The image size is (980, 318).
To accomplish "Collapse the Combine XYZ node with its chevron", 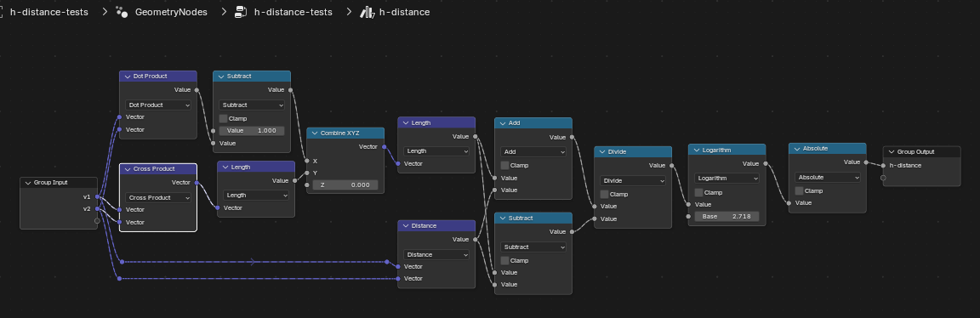I will (x=314, y=133).
